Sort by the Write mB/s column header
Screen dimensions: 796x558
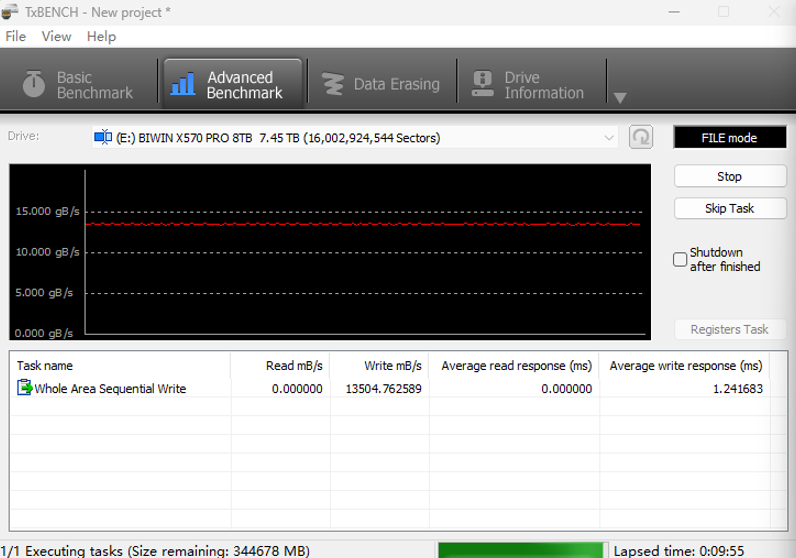click(379, 366)
